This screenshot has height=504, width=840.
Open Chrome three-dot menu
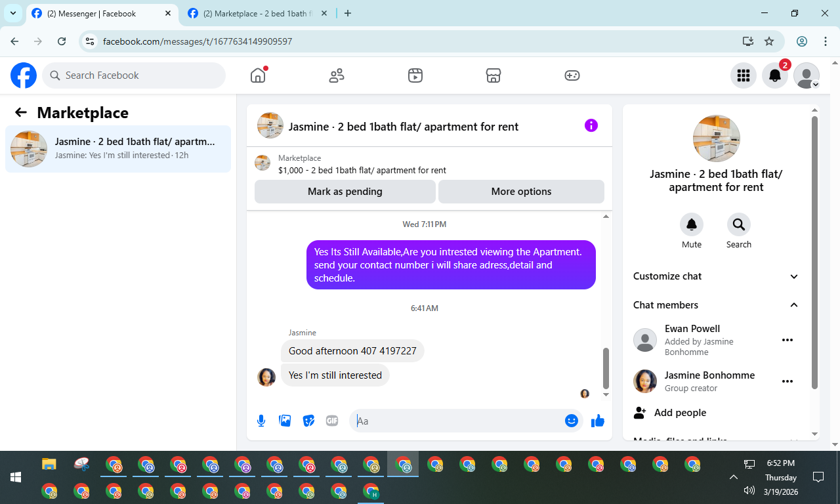point(826,41)
